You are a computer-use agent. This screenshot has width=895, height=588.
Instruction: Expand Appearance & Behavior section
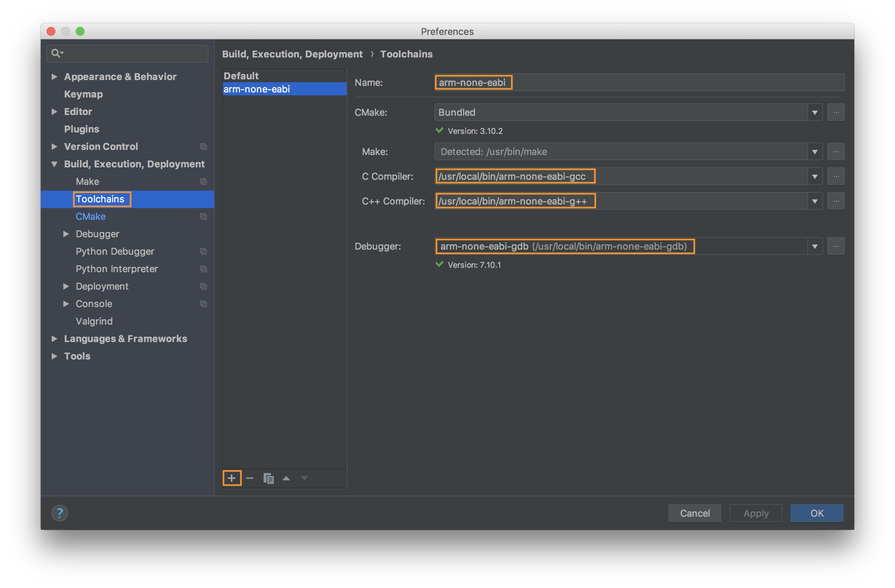55,77
